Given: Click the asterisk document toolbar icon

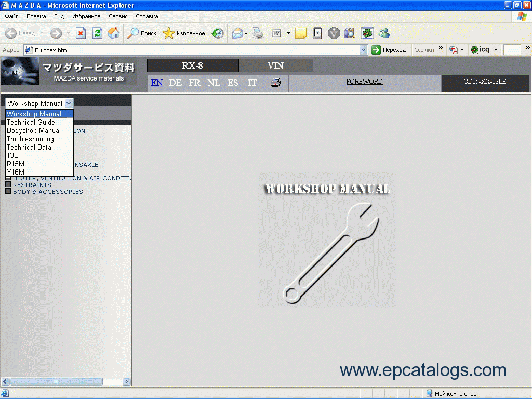Looking at the screenshot, I should (x=317, y=33).
